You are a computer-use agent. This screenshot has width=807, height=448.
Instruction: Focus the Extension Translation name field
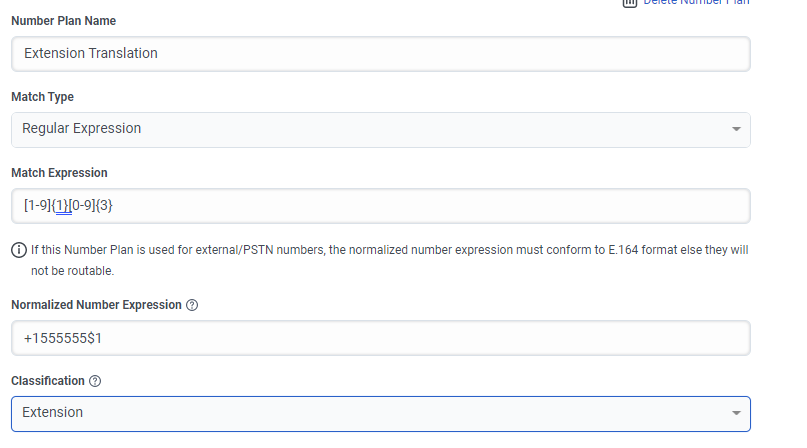pos(380,54)
